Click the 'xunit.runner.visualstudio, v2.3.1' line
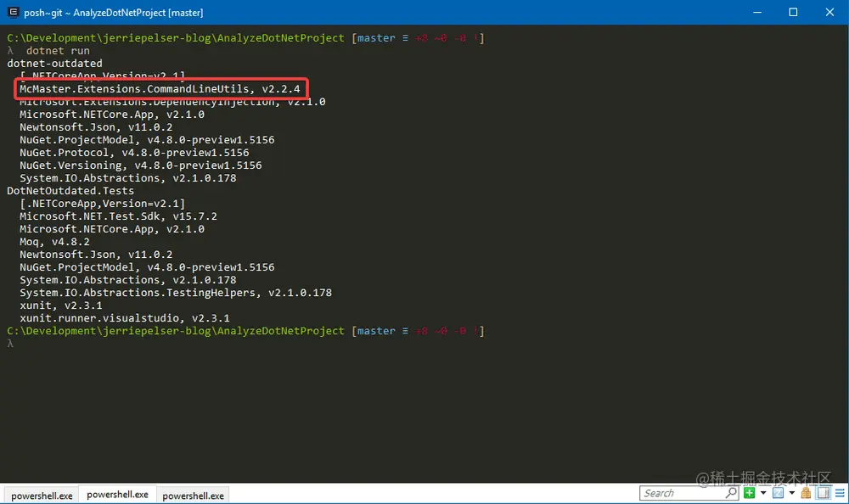The height and width of the screenshot is (504, 849). tap(125, 318)
